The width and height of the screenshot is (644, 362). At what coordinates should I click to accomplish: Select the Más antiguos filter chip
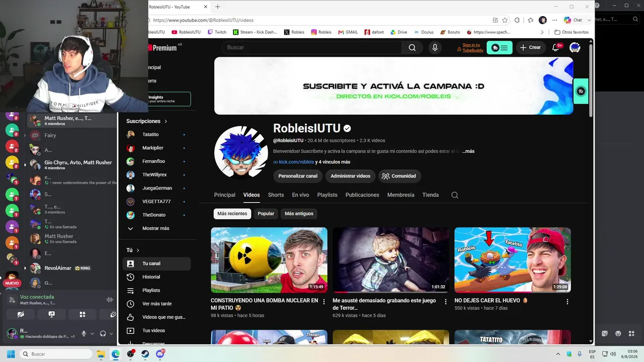pos(299,214)
